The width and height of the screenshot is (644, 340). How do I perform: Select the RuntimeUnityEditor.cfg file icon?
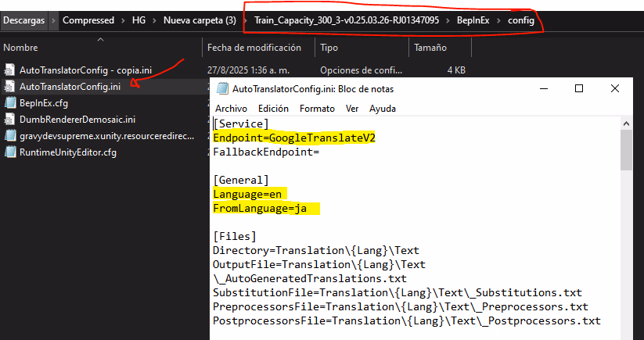(11, 152)
